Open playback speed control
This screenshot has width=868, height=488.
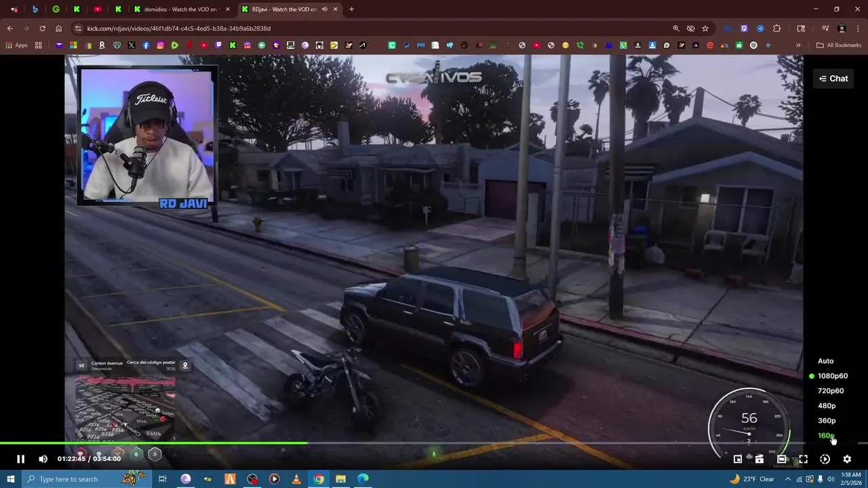coord(825,459)
